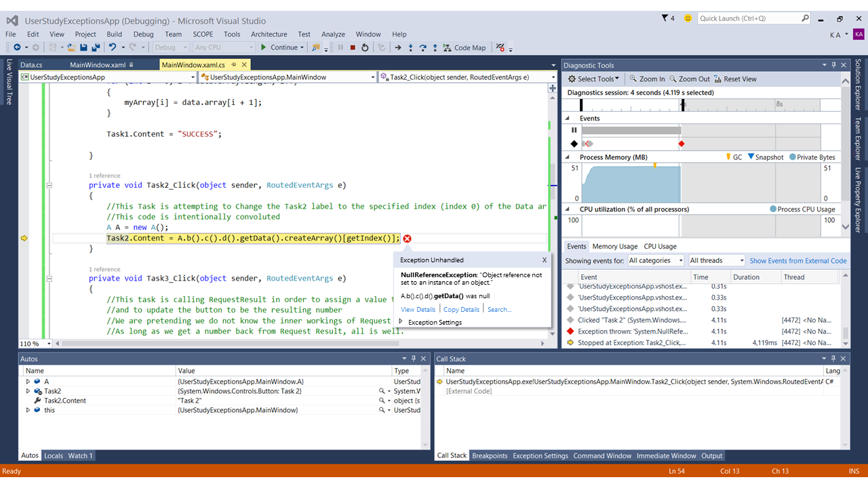The image size is (868, 488).
Task: Collapse the Task3_Click method outline
Action: pos(50,278)
